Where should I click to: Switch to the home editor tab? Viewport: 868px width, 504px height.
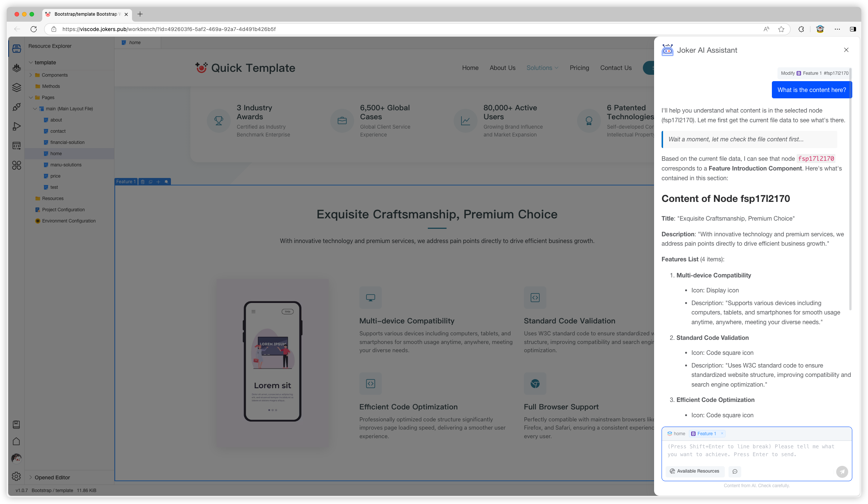coord(135,43)
